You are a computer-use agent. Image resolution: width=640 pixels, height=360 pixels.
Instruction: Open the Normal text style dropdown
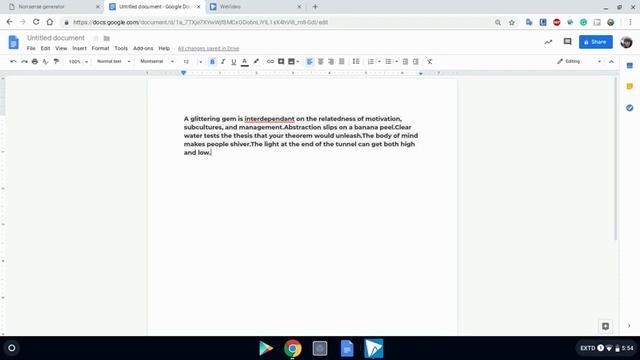[113, 62]
